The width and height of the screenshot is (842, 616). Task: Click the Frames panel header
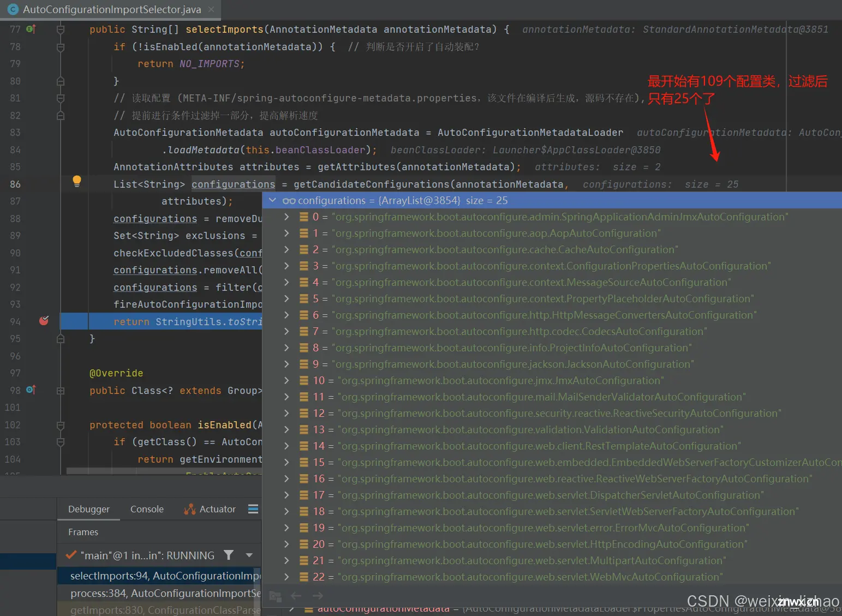click(x=83, y=532)
